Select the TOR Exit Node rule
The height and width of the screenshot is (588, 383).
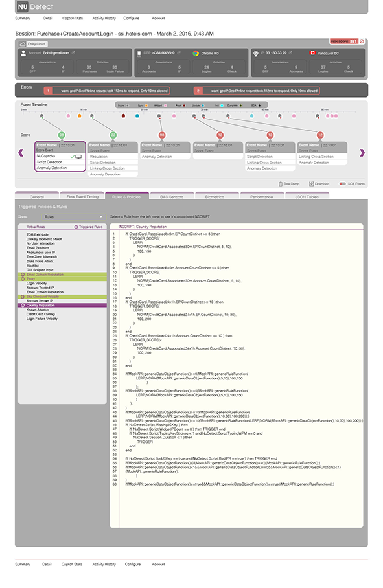(x=38, y=235)
